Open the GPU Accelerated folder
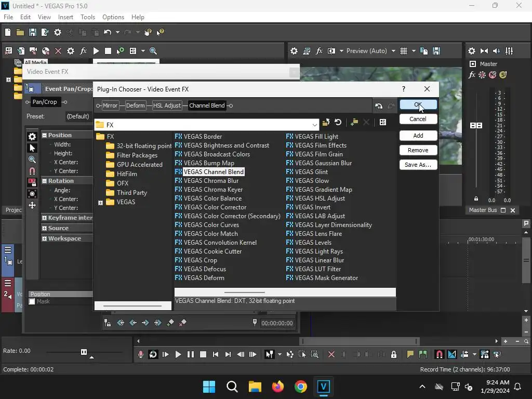Screen dimensions: 532x399 pos(135,165)
